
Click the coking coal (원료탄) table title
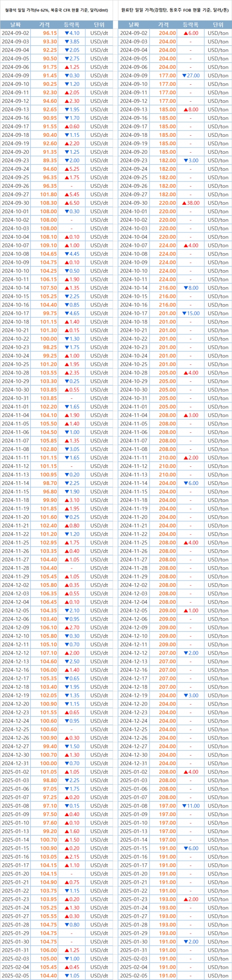point(175,10)
